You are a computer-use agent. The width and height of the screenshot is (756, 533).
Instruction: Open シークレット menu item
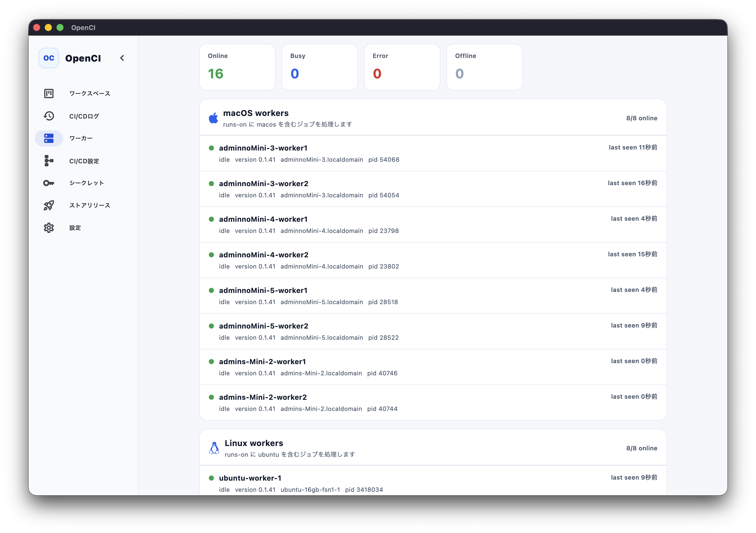[86, 183]
